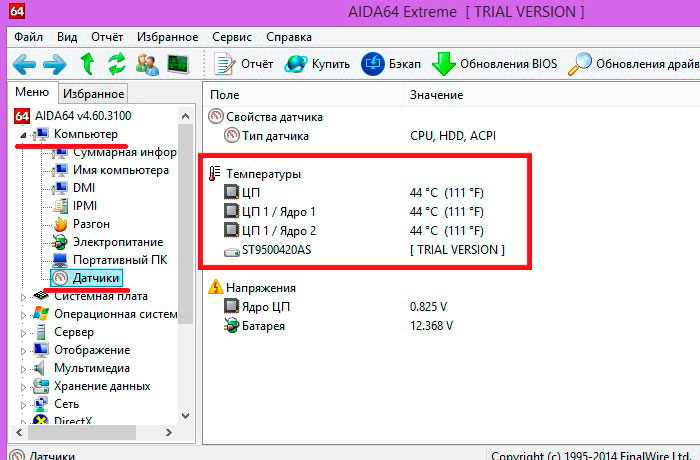
Task: Click tree scrollbar down arrow
Action: (186, 416)
